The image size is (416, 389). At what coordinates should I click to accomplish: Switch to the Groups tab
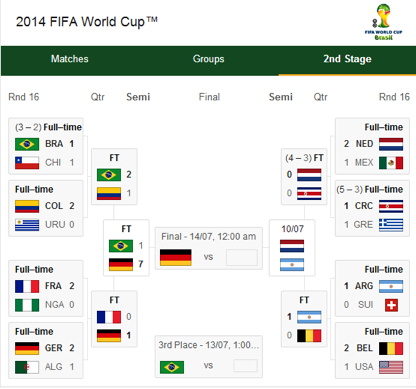(209, 59)
